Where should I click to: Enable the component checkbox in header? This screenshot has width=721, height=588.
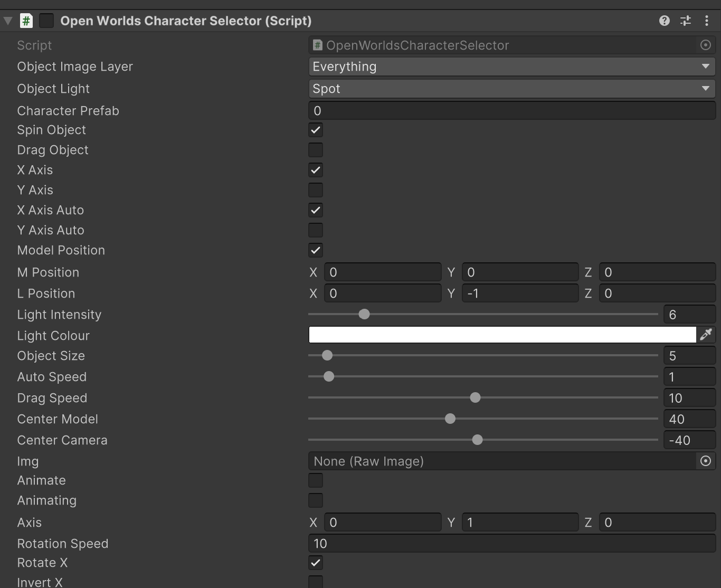point(46,21)
